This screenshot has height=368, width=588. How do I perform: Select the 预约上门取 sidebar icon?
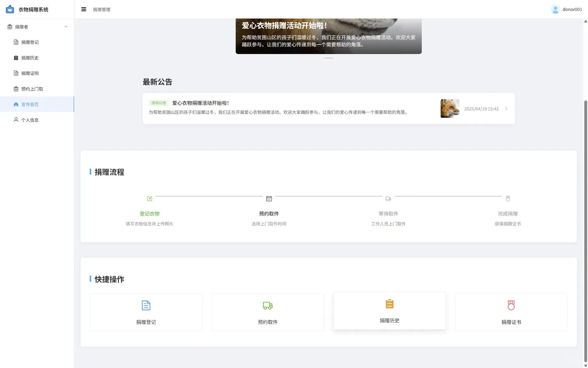[16, 89]
